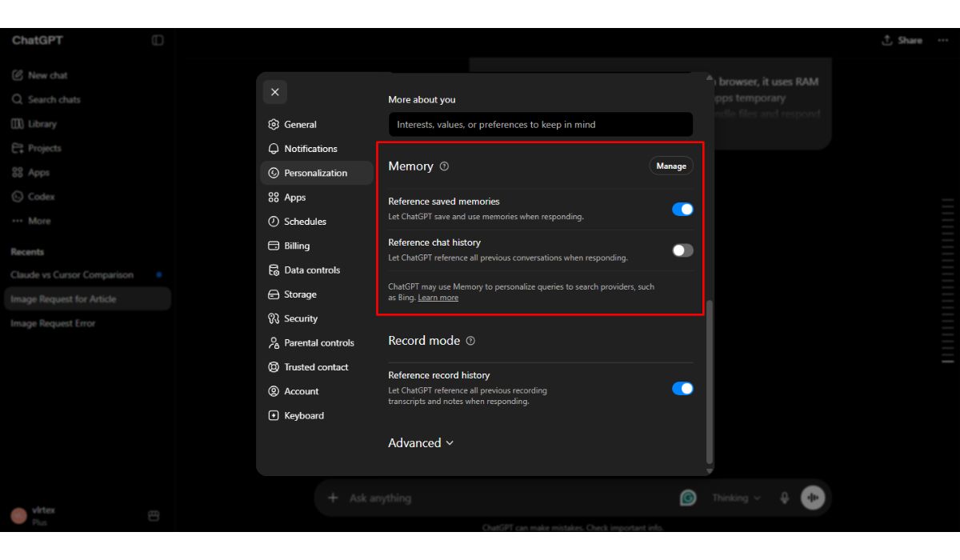Close the settings dialog with the X button

[x=274, y=92]
